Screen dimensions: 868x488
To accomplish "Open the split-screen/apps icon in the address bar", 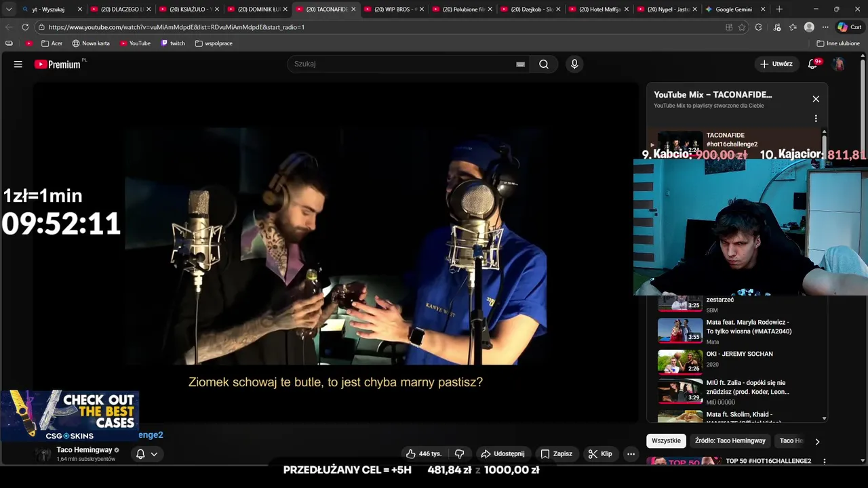I will tap(729, 27).
